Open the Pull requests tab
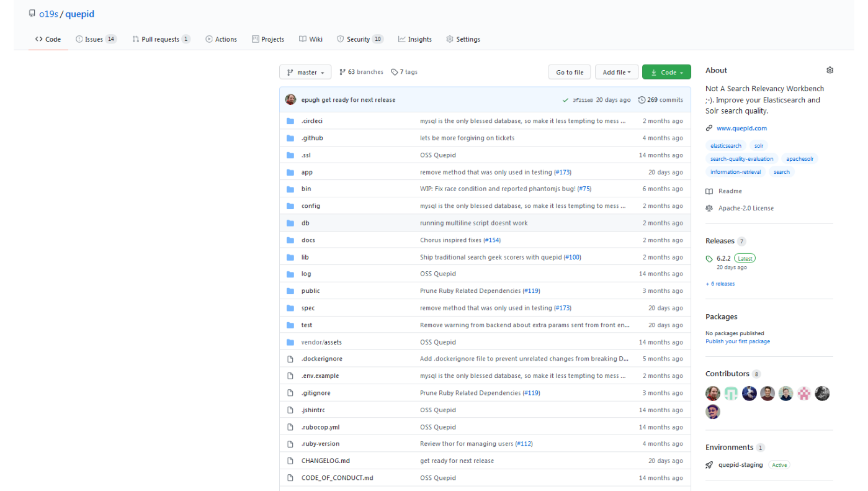This screenshot has height=491, width=868. 161,39
